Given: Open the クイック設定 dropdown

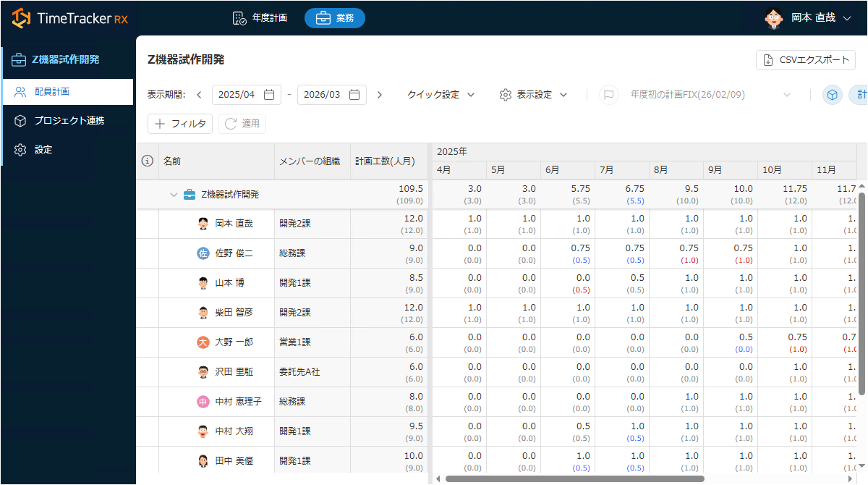Looking at the screenshot, I should coord(441,95).
